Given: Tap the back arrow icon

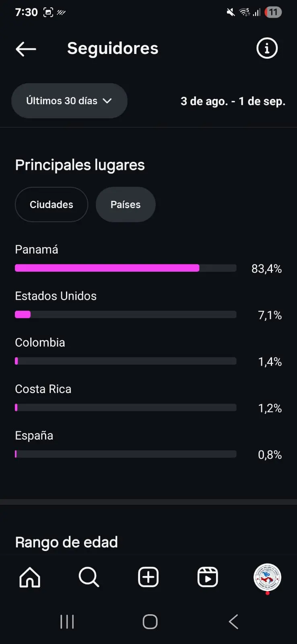Looking at the screenshot, I should click(x=26, y=49).
